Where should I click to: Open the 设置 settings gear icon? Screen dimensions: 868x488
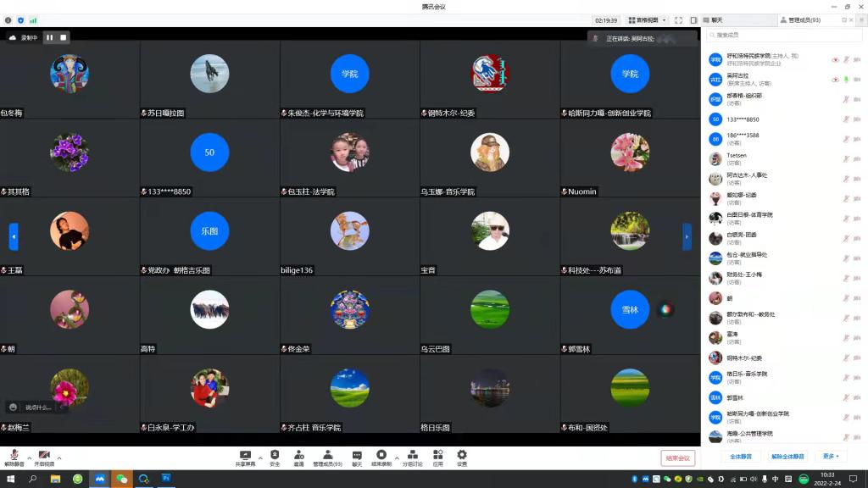pos(462,457)
